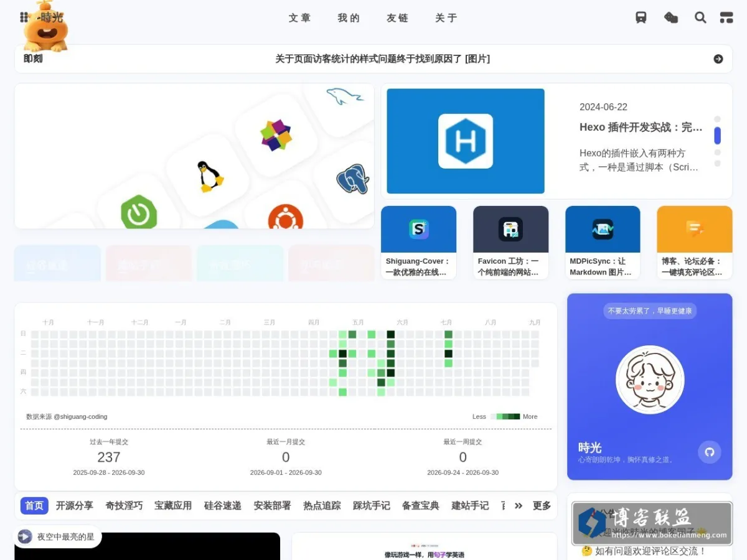Click the active blue carousel indicator
This screenshot has width=747, height=560.
tap(717, 136)
